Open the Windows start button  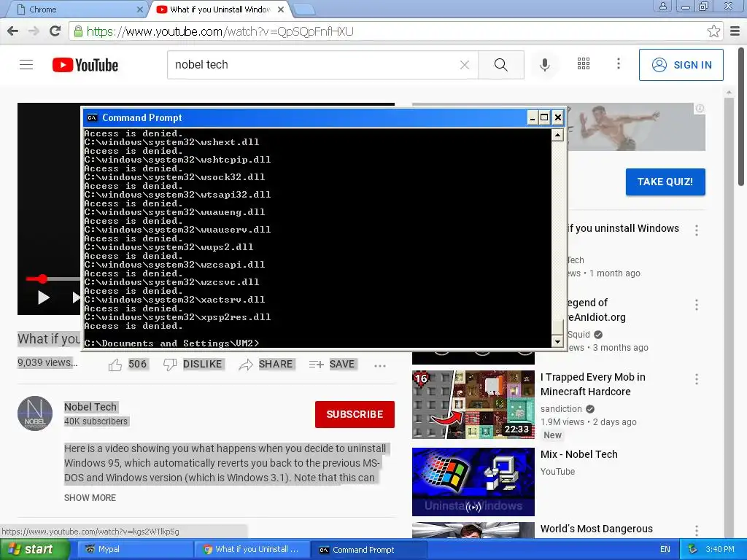(35, 549)
